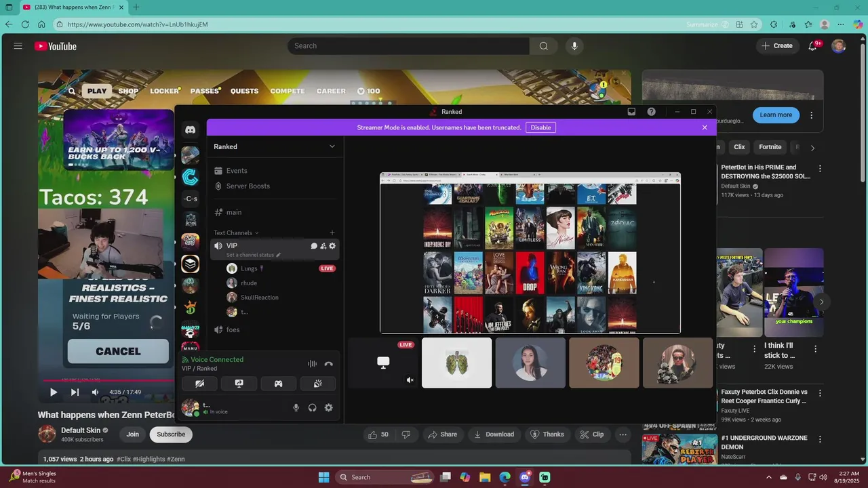Select the cyan C server icon

coord(191,177)
